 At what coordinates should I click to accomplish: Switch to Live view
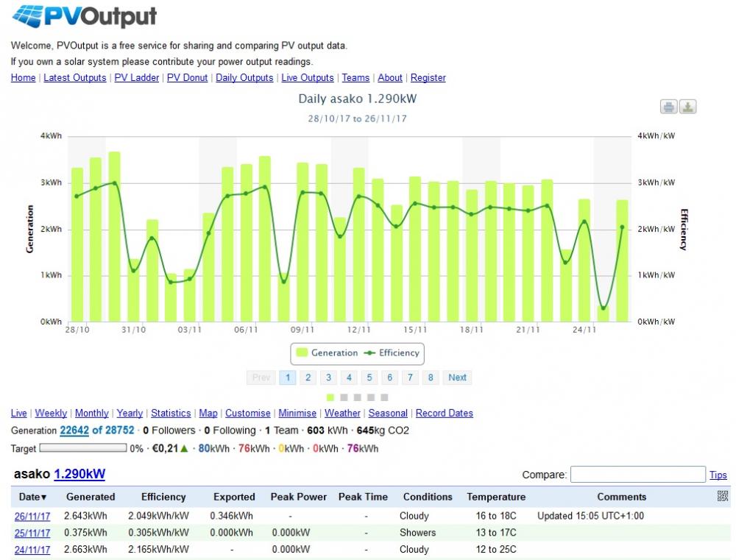pos(19,413)
